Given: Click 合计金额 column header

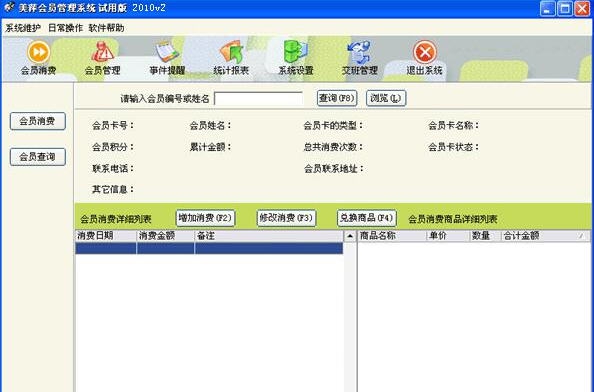Looking at the screenshot, I should 545,236.
